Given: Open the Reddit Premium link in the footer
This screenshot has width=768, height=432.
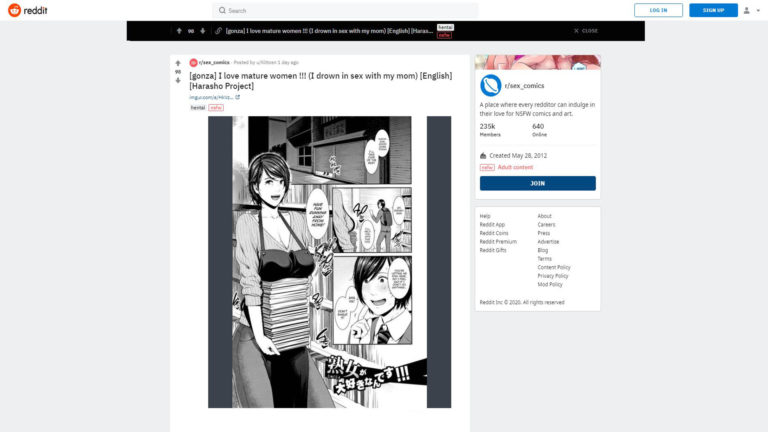Looking at the screenshot, I should click(x=498, y=241).
